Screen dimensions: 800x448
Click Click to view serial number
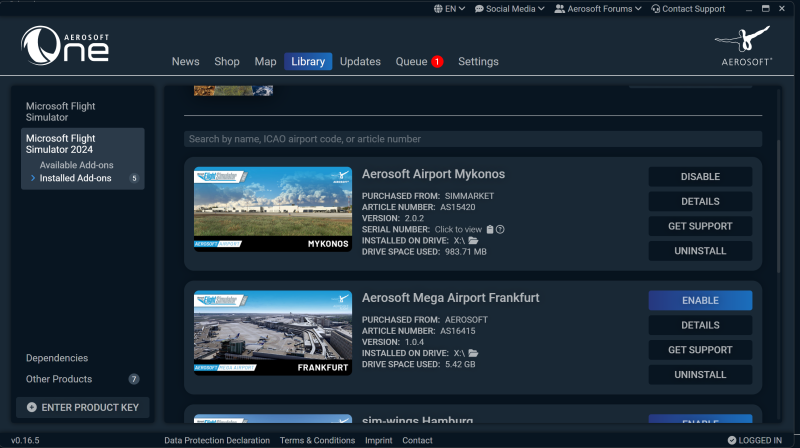coord(458,230)
